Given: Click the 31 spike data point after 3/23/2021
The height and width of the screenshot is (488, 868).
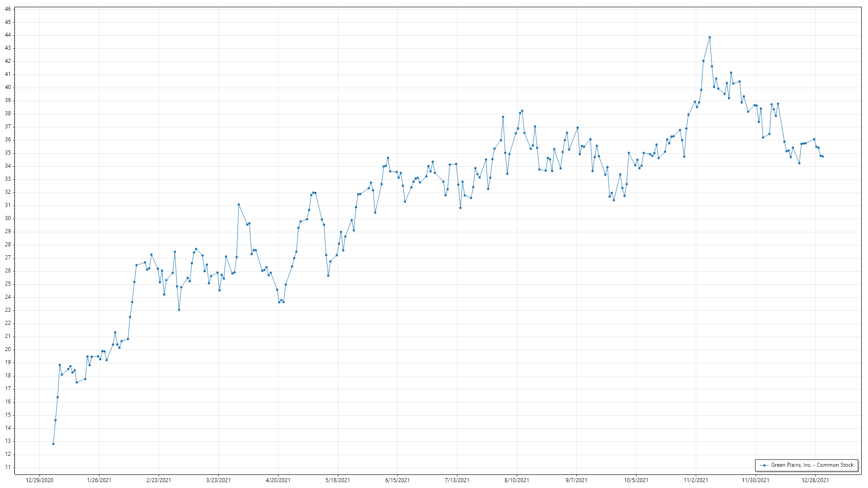Looking at the screenshot, I should click(x=239, y=205).
